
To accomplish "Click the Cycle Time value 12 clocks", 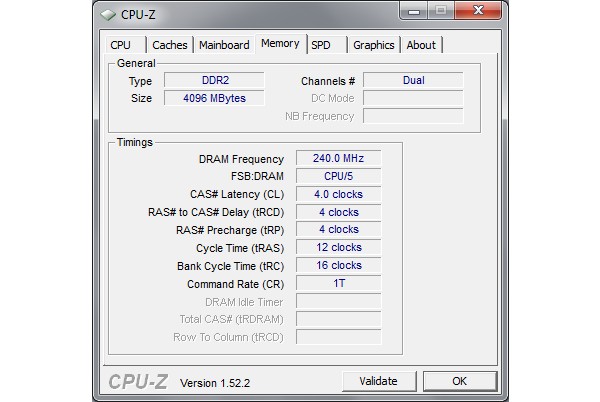I will pos(339,247).
